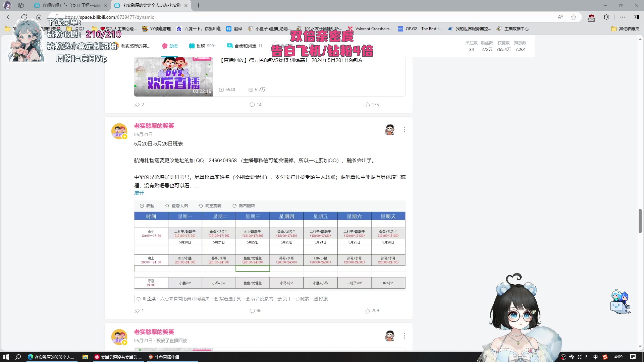Click the 向左旋转 rotate left icon

coord(201,206)
